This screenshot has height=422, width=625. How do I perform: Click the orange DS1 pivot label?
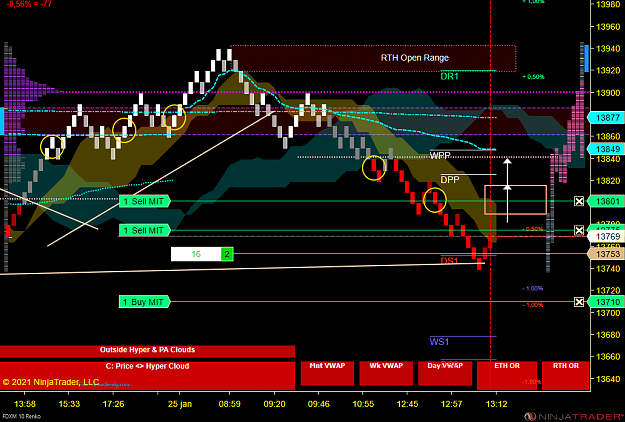click(x=449, y=261)
